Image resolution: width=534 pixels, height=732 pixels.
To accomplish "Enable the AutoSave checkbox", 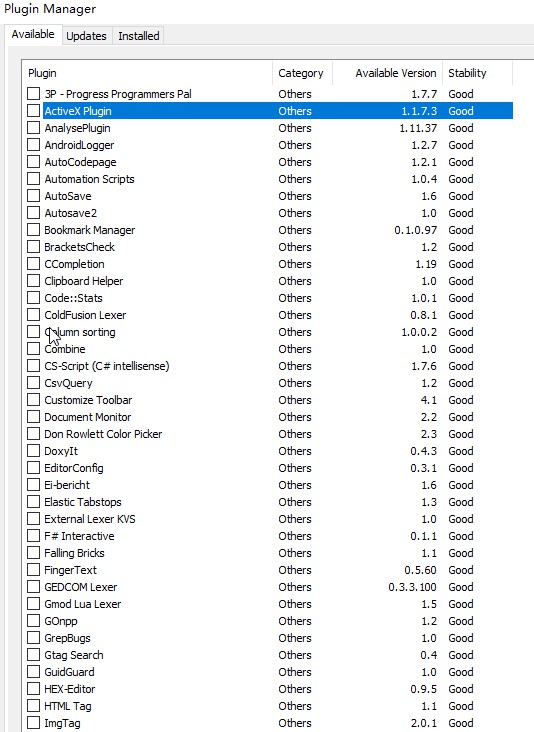I will [33, 196].
